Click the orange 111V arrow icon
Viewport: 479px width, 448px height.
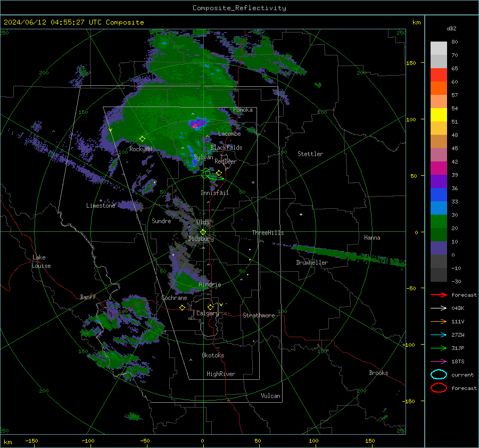439,321
